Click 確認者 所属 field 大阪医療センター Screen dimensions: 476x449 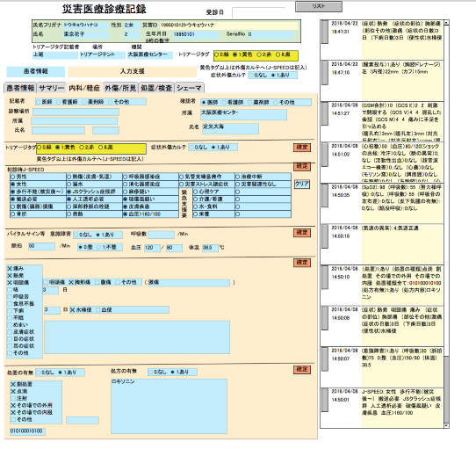point(243,114)
